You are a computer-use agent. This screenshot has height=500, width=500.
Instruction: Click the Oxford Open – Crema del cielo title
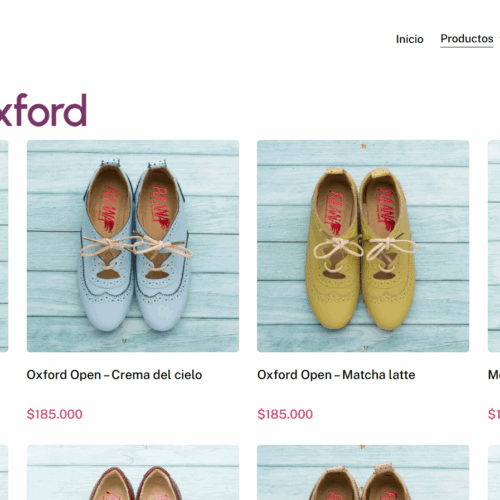click(x=114, y=375)
